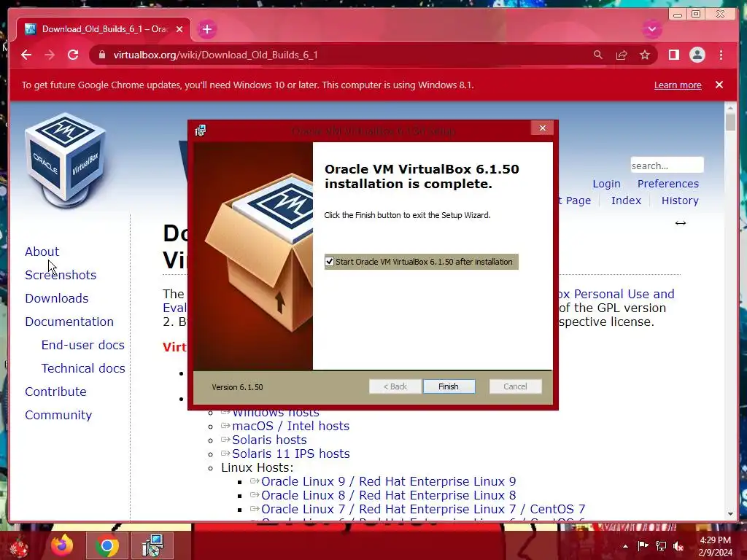Open Solaris 11 IPS hosts link
Image resolution: width=747 pixels, height=560 pixels.
pyautogui.click(x=291, y=454)
